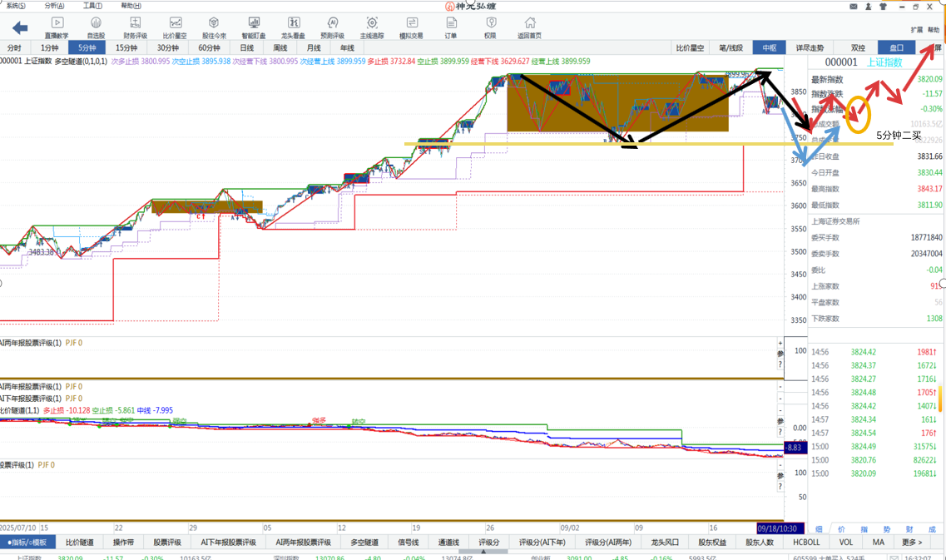Open the 模拟交易 simulated trading icon
The height and width of the screenshot is (560, 946).
[411, 27]
